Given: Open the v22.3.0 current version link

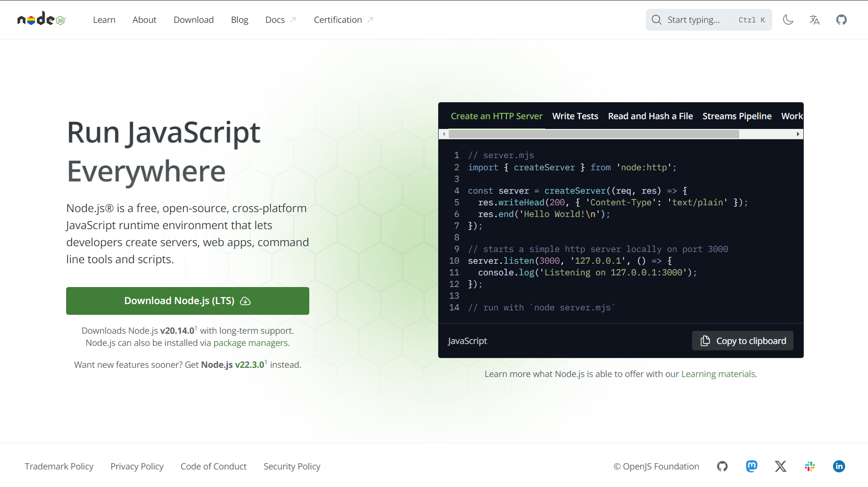Looking at the screenshot, I should pyautogui.click(x=250, y=364).
